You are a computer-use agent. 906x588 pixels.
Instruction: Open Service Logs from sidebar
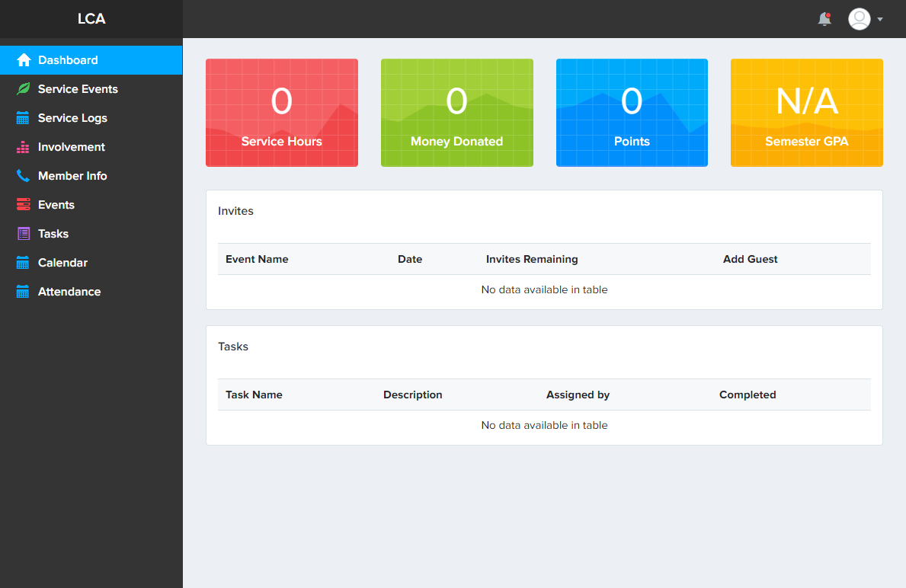(91, 118)
